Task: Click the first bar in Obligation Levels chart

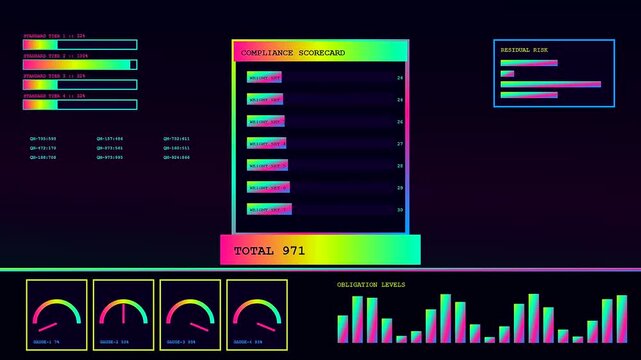Action: coord(343,329)
